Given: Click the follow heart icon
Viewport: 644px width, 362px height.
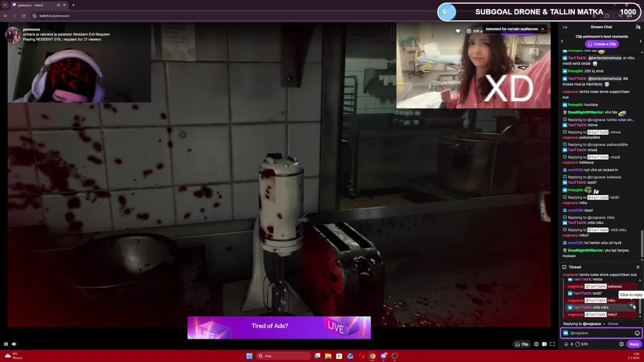Looking at the screenshot, I should click(458, 31).
